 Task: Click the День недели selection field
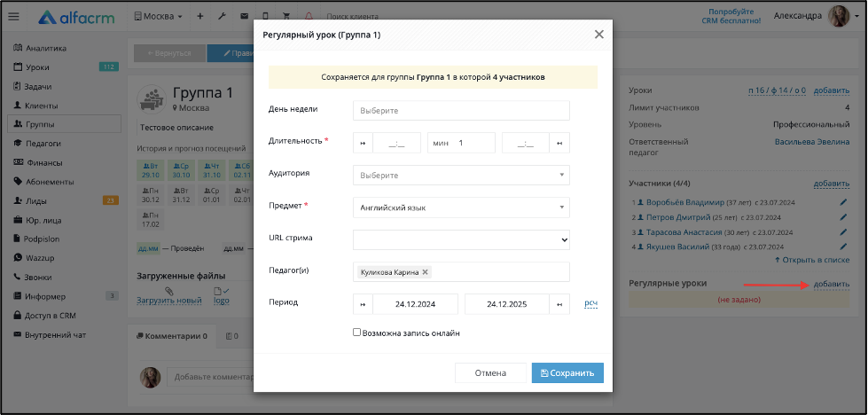pos(461,111)
